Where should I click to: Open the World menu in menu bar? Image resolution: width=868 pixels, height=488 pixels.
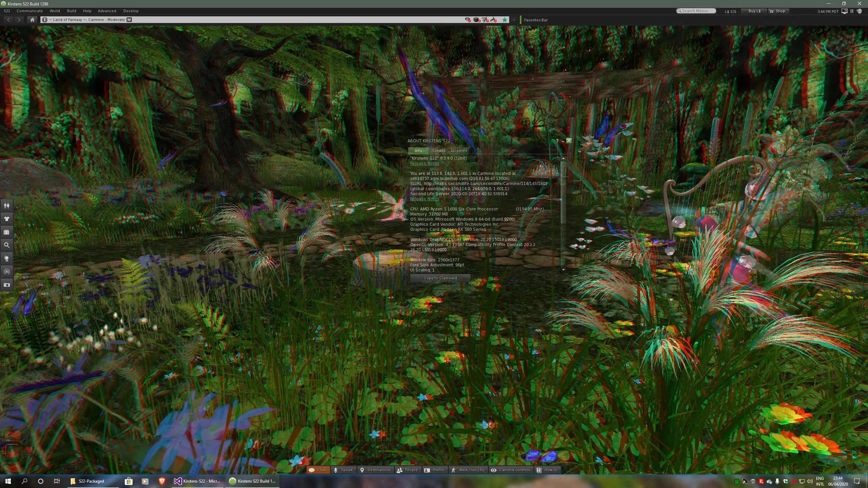click(55, 11)
